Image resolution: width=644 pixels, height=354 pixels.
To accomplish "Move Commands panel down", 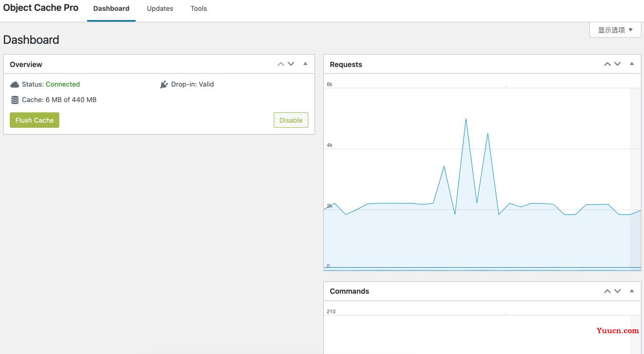I will click(617, 291).
